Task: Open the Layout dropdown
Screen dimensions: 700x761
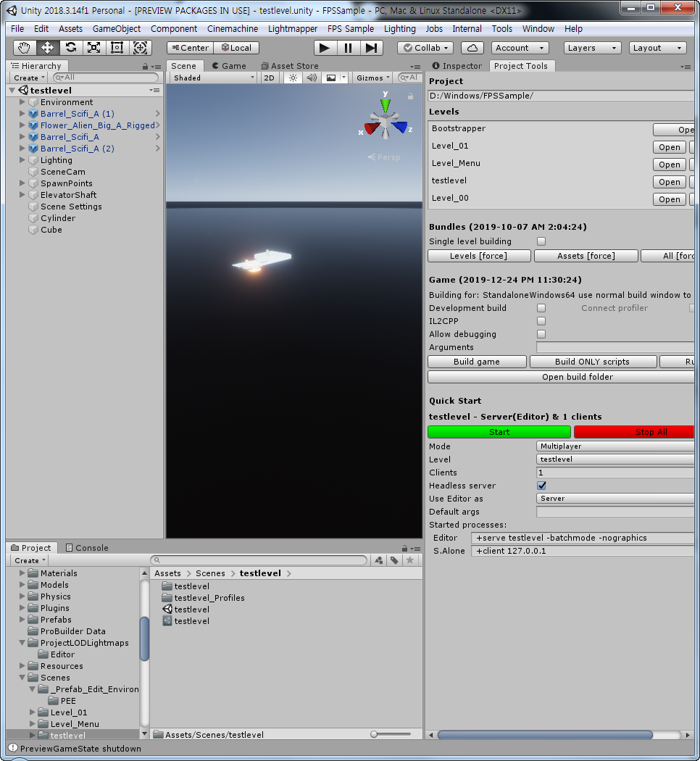Action: [658, 48]
